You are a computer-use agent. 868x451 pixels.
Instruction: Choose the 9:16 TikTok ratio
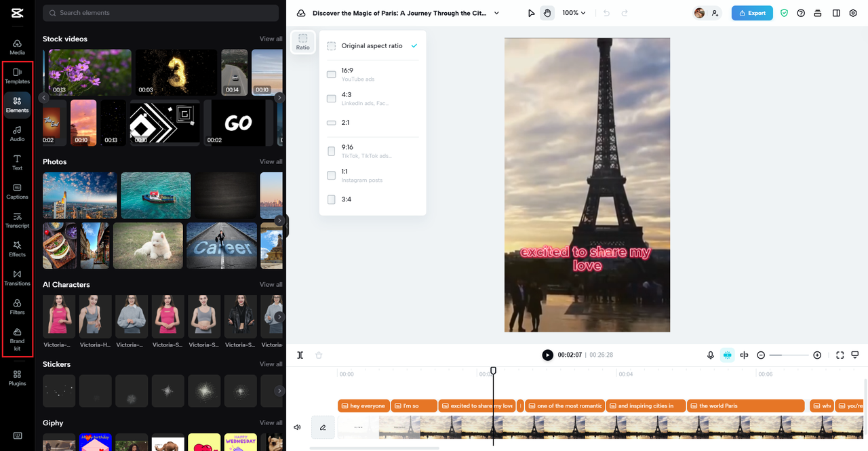tap(372, 151)
